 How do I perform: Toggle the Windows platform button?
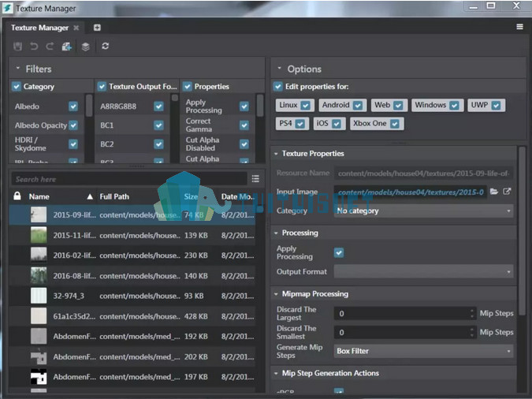tap(437, 105)
